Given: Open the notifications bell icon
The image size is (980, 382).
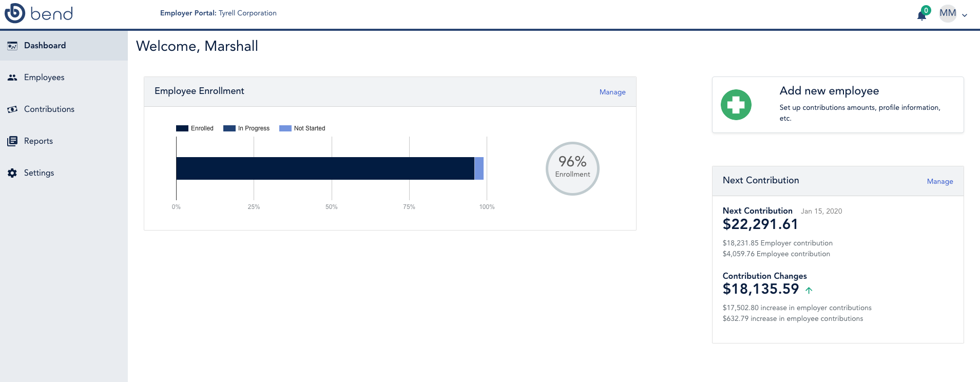Looking at the screenshot, I should [x=921, y=15].
